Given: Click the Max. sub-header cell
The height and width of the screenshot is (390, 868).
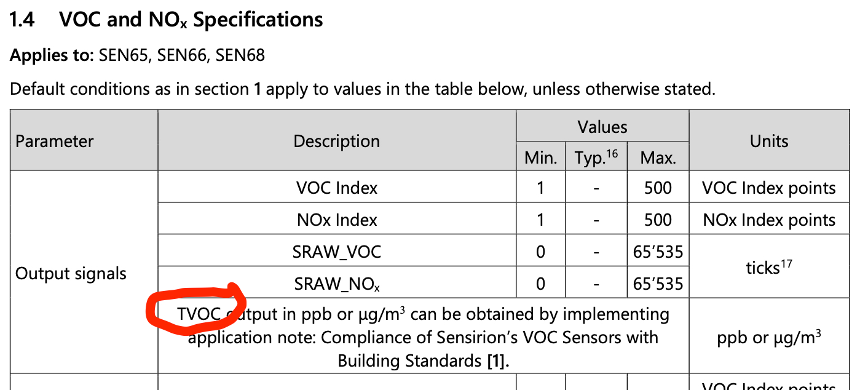Looking at the screenshot, I should (x=658, y=158).
